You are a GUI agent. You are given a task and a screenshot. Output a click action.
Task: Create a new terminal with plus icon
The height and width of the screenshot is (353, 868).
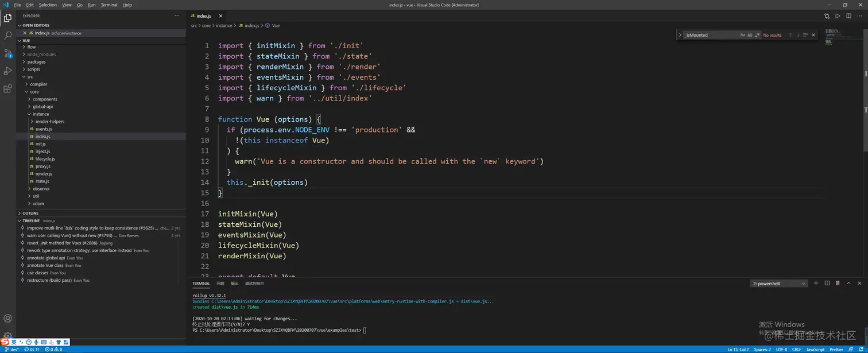(816, 283)
